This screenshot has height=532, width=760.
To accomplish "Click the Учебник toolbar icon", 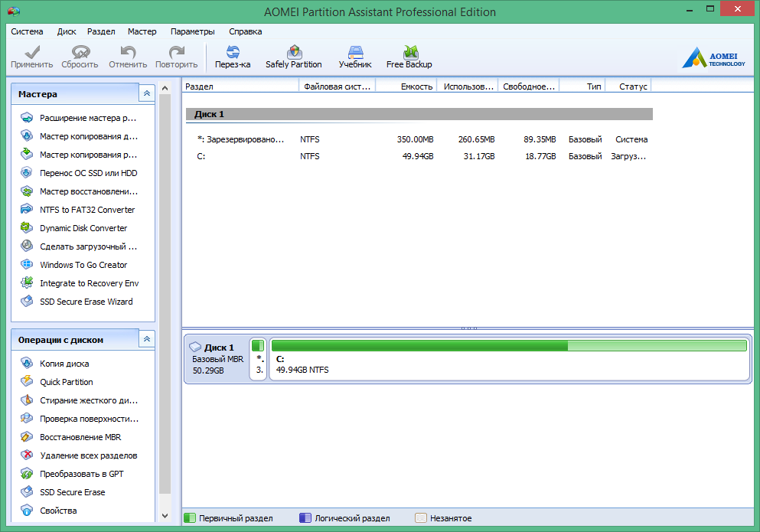I will click(x=354, y=55).
